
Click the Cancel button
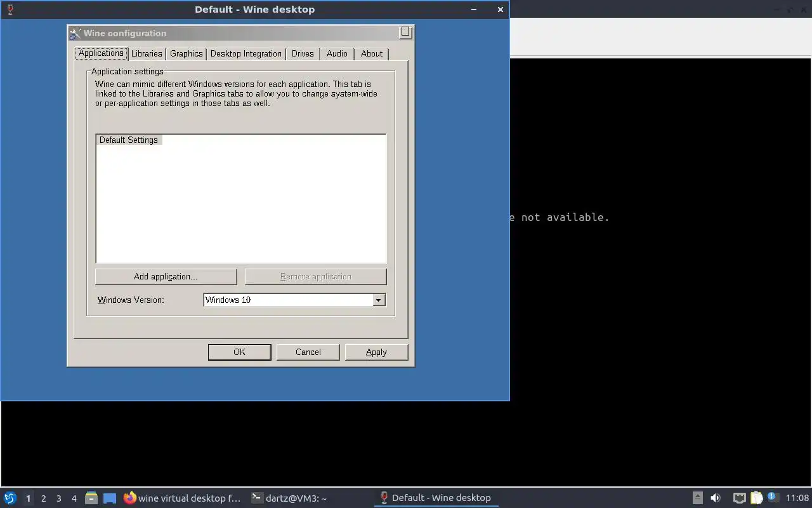[x=308, y=352]
